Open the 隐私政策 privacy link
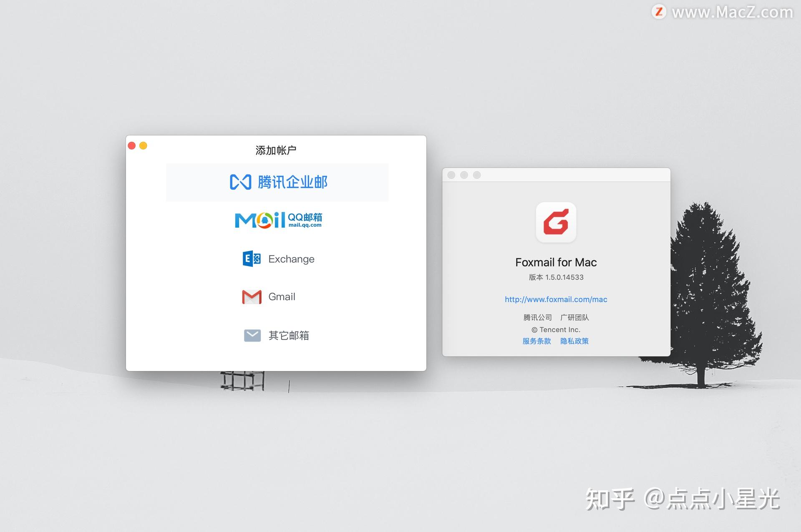The height and width of the screenshot is (532, 801). coord(574,341)
